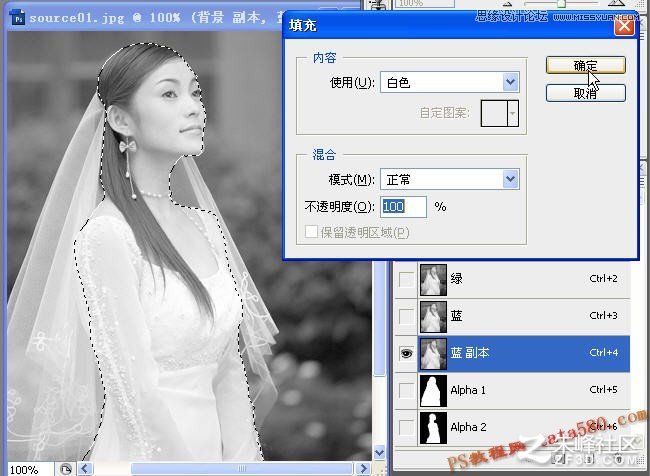Click the Ctrl+5 shortcut text
Screen dimensions: 650x476
click(x=603, y=389)
